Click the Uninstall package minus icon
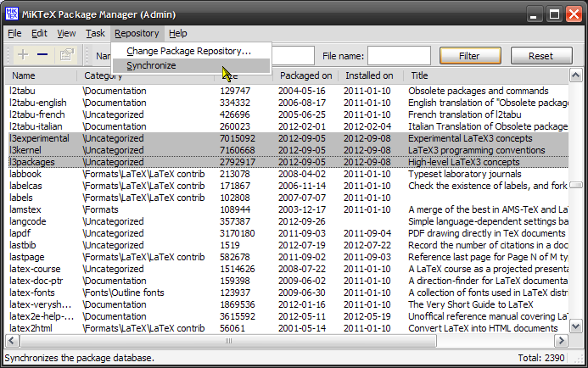The width and height of the screenshot is (588, 368). pyautogui.click(x=42, y=55)
